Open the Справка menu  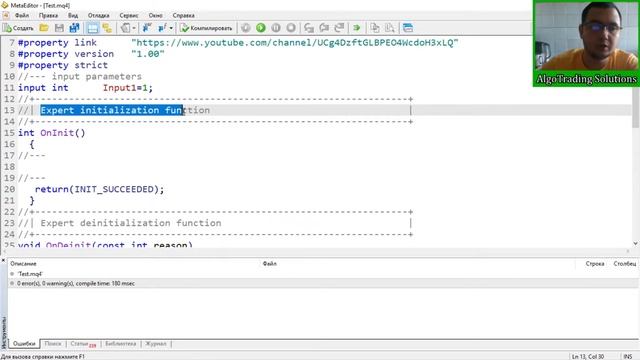coord(183,16)
